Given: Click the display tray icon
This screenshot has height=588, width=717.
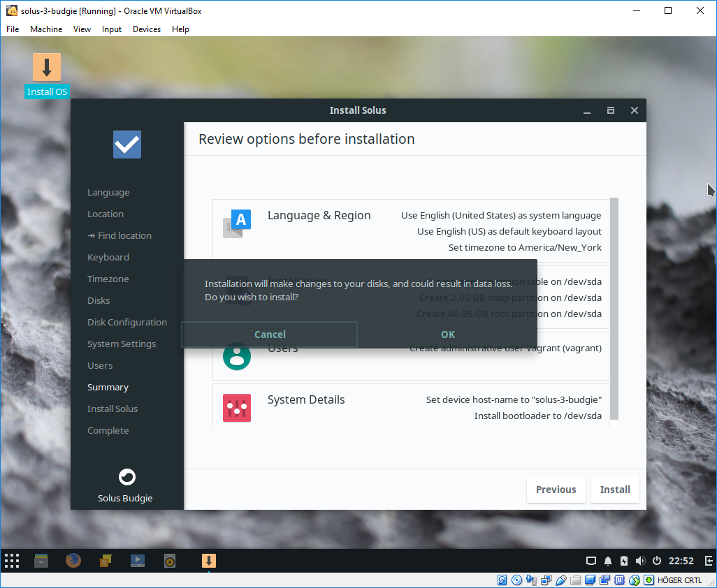Looking at the screenshot, I should (x=591, y=561).
